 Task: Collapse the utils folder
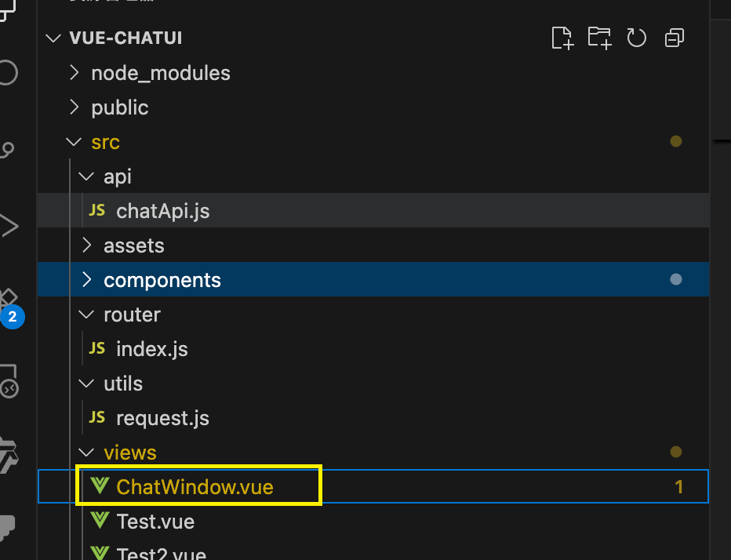[x=86, y=384]
